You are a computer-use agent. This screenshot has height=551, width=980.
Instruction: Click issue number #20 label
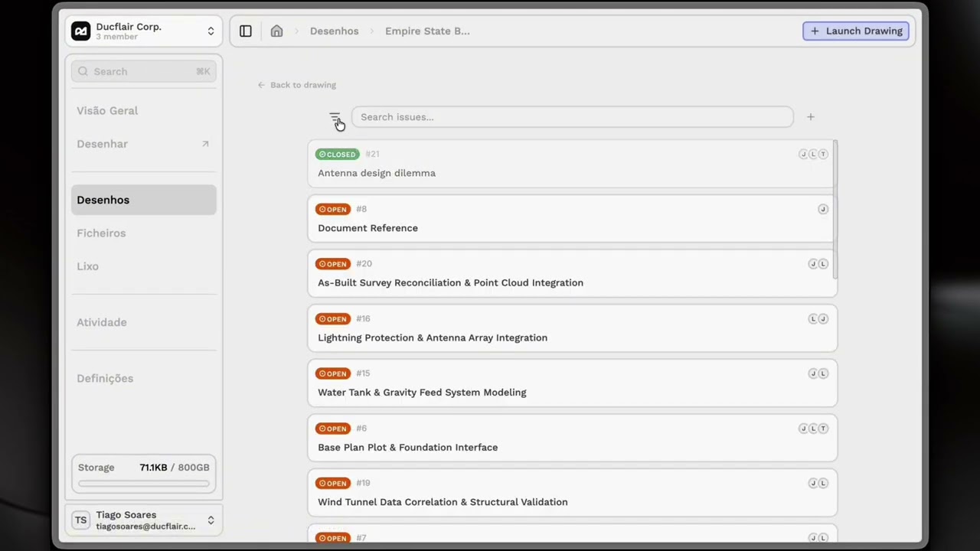click(x=364, y=264)
